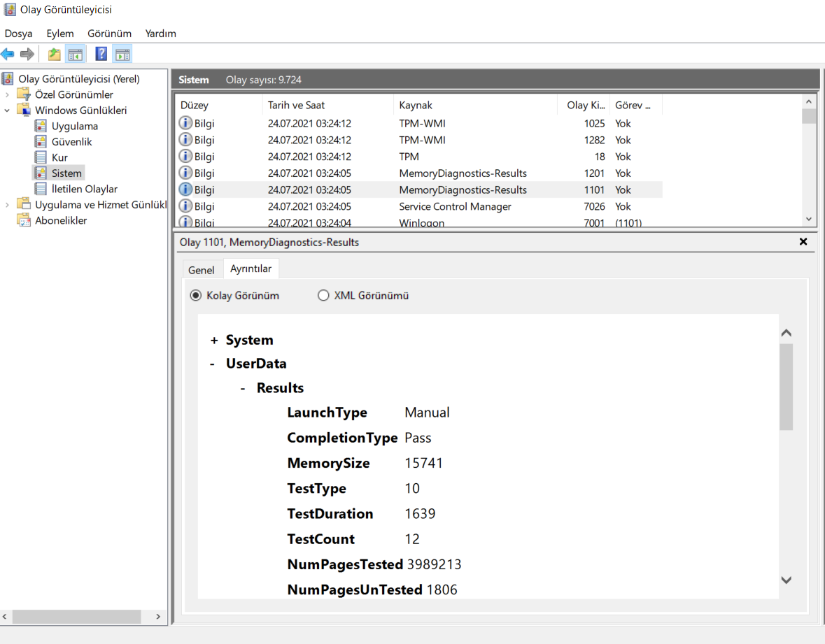Open the blue Help toolbar icon

coord(101,55)
